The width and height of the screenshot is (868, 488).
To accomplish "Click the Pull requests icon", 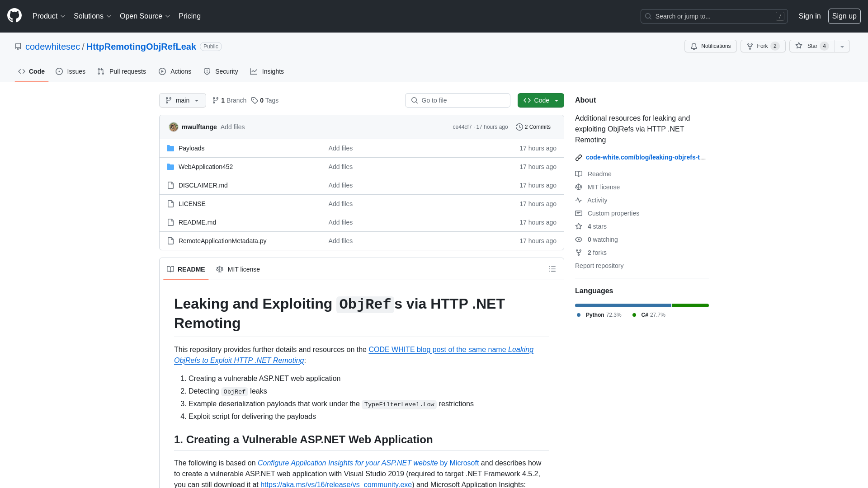I will pyautogui.click(x=101, y=71).
